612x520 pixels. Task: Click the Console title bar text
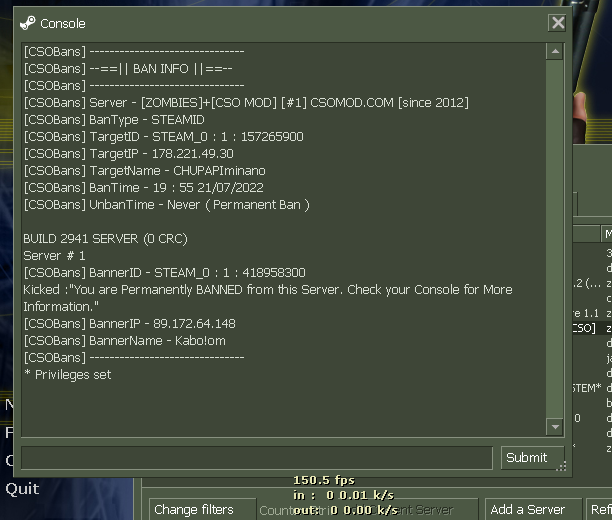[63, 23]
